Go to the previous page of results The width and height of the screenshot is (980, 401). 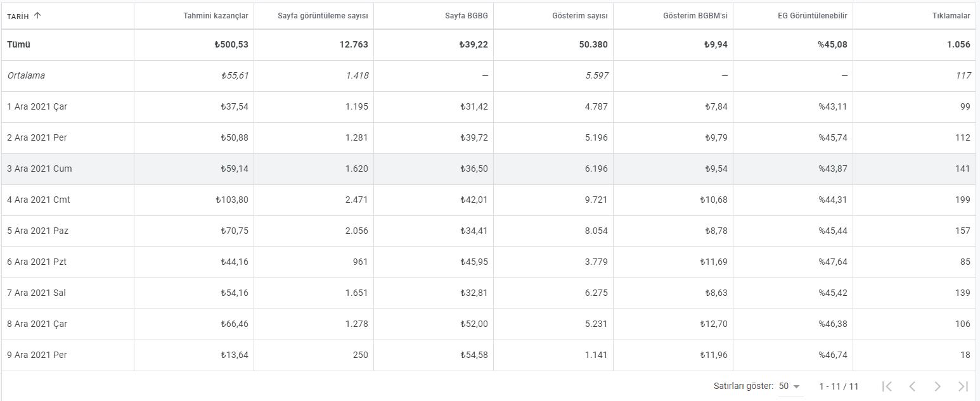tap(912, 386)
